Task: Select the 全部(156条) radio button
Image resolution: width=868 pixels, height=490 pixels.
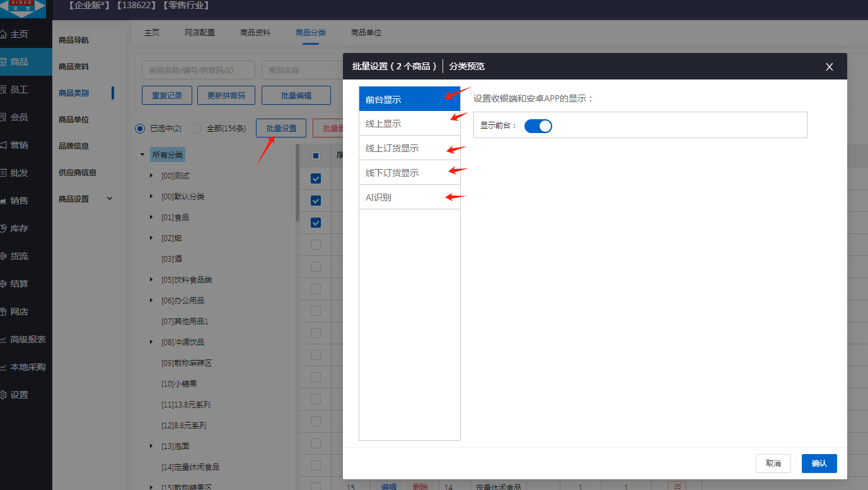Action: 197,129
